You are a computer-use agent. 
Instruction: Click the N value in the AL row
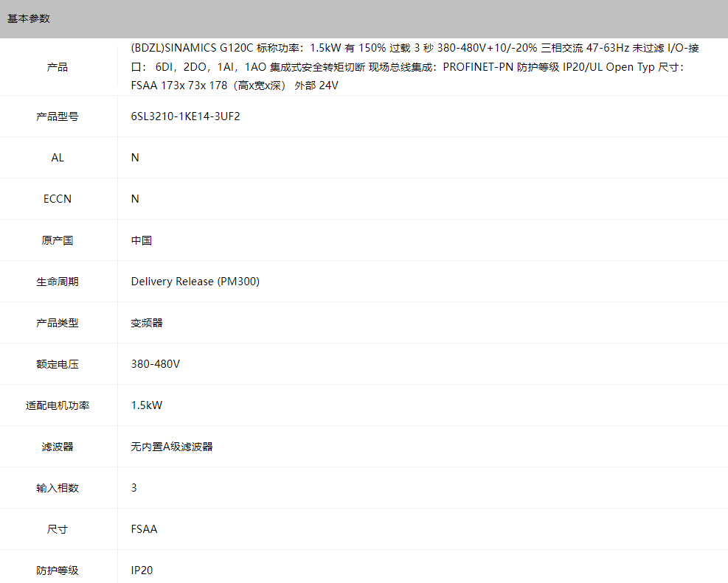pyautogui.click(x=135, y=158)
